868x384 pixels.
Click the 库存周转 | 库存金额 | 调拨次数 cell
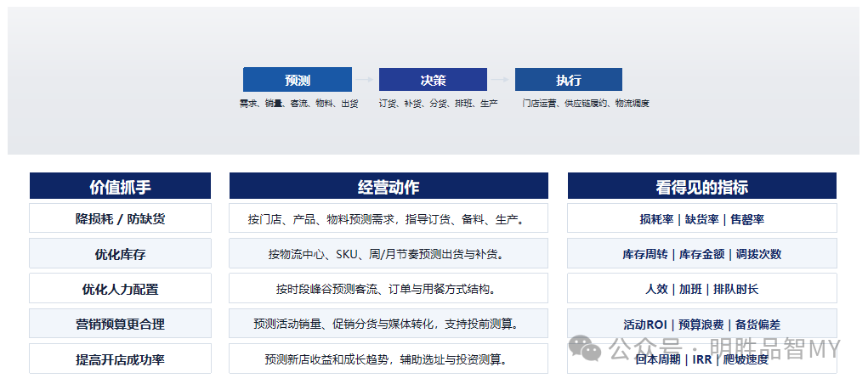click(x=702, y=253)
